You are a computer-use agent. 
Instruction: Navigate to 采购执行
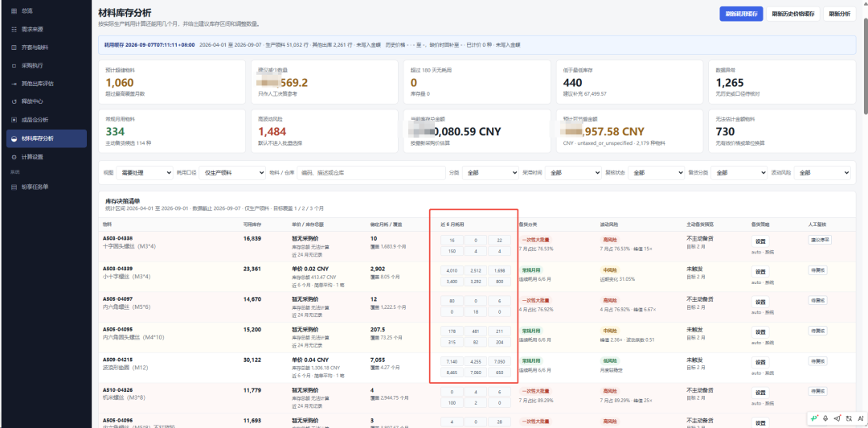(x=46, y=66)
